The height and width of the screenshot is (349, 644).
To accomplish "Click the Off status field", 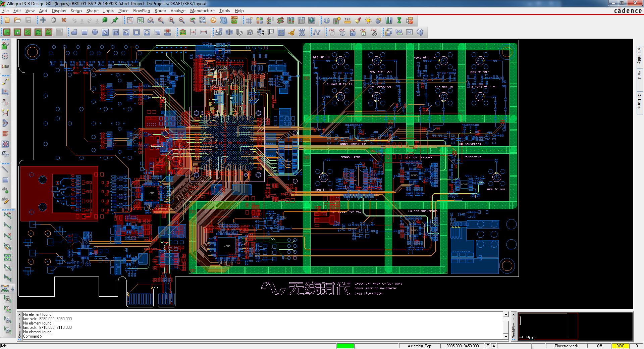I will [x=599, y=346].
